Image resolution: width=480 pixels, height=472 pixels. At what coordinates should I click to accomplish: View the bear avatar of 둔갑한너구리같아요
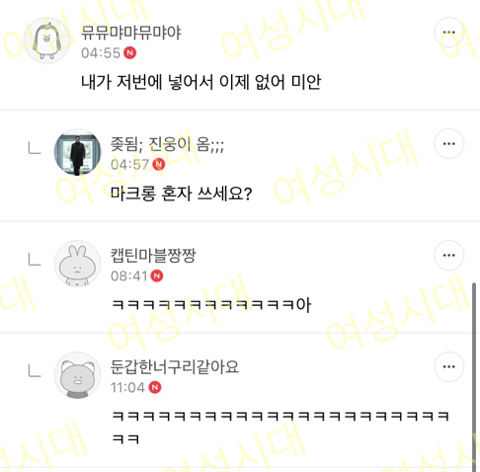(x=77, y=375)
